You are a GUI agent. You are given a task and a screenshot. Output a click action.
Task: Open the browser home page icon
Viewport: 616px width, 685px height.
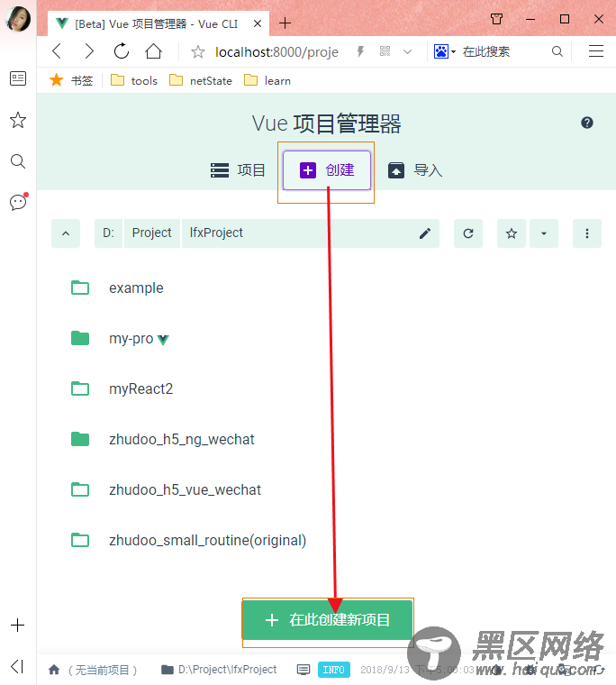(x=153, y=51)
